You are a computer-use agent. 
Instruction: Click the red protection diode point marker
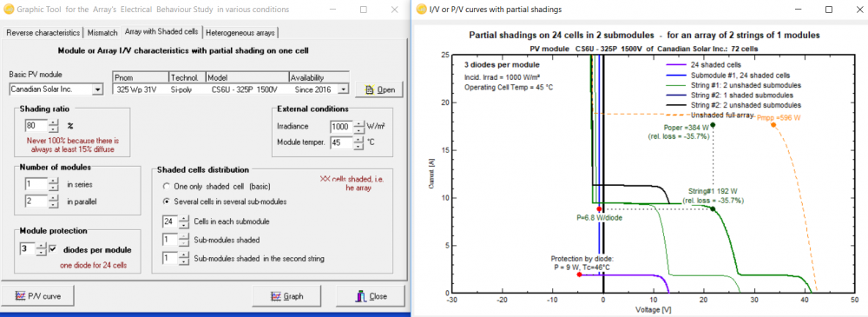click(x=579, y=274)
